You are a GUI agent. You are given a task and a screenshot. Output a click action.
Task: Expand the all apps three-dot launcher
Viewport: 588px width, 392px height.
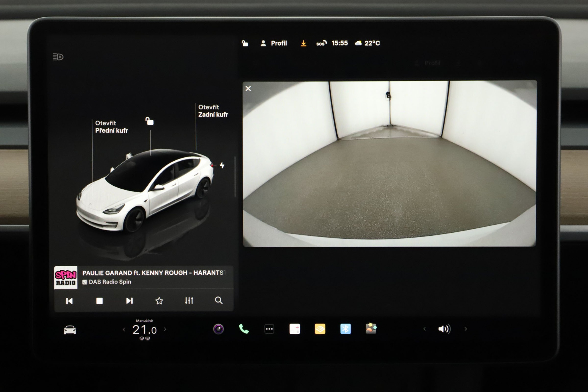(269, 329)
